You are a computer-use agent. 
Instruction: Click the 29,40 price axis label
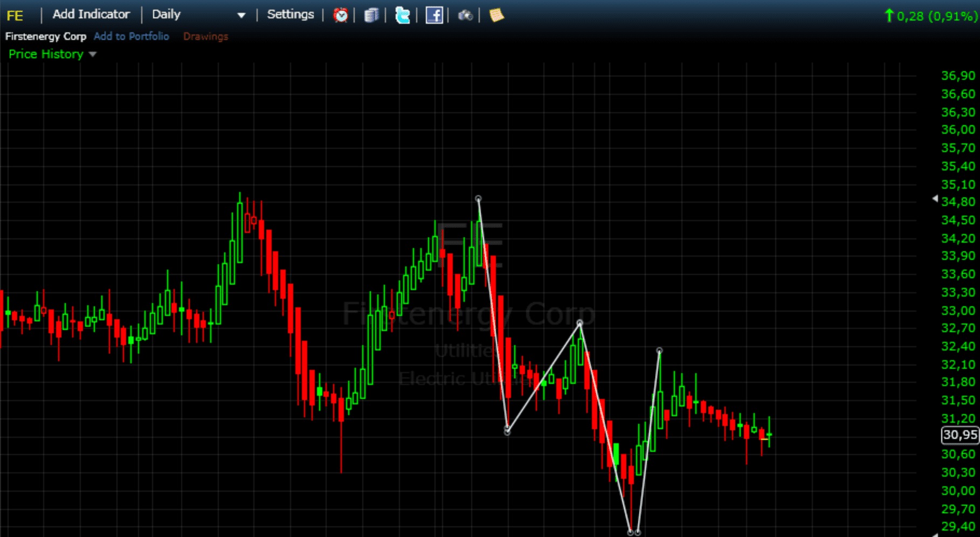958,526
